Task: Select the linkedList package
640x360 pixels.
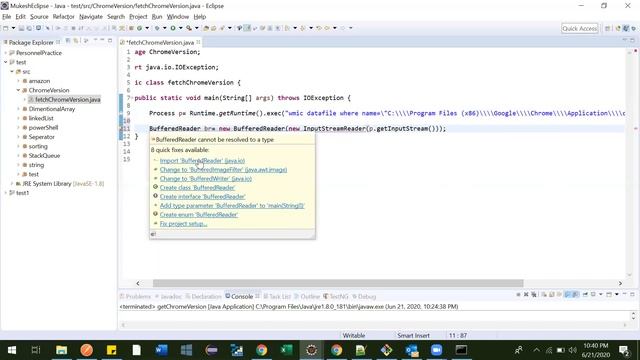Action: 41,118
